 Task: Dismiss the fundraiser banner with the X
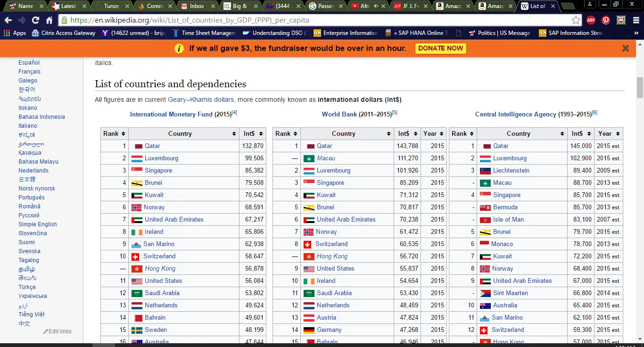click(626, 48)
